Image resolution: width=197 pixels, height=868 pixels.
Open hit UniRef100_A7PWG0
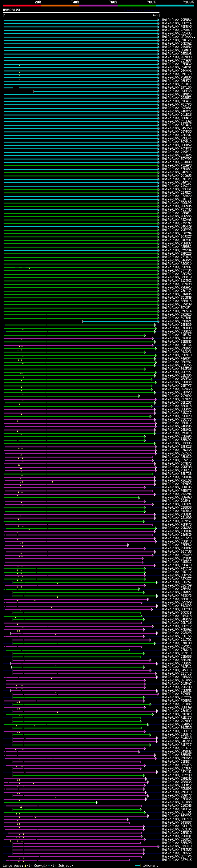point(177,64)
